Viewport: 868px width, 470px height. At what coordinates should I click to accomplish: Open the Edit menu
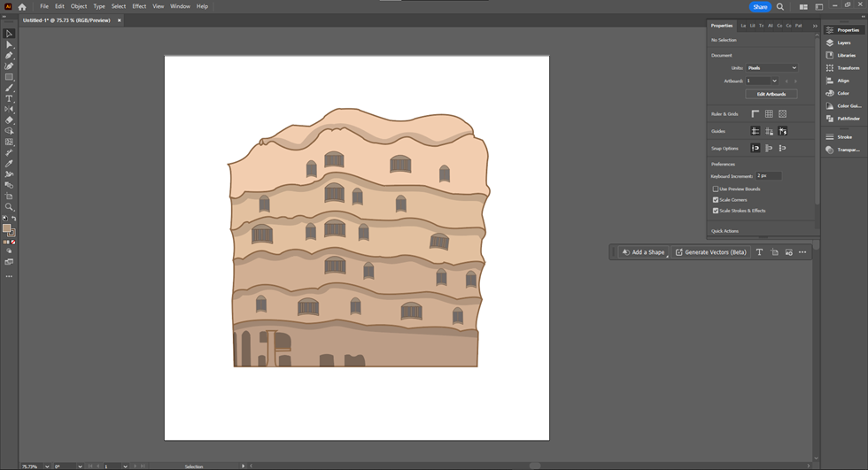(60, 6)
